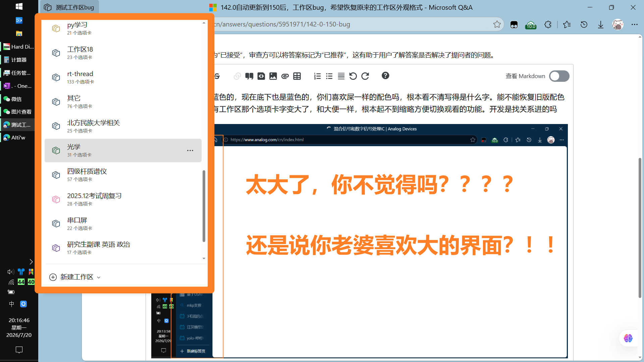Screen dimensions: 644x362
Task: Insert a blockquote in the editor
Action: click(249, 76)
